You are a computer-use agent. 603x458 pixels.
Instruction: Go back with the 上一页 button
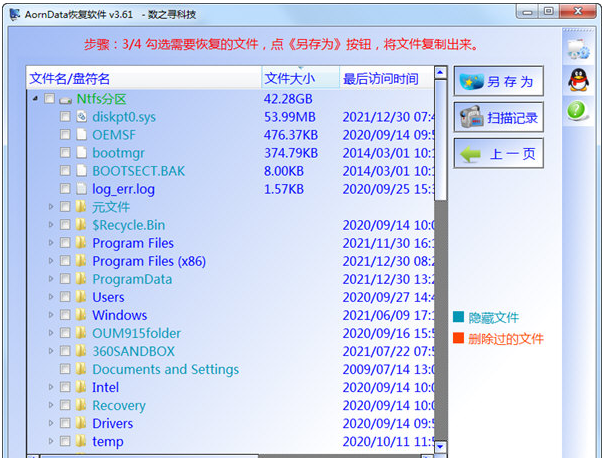498,153
